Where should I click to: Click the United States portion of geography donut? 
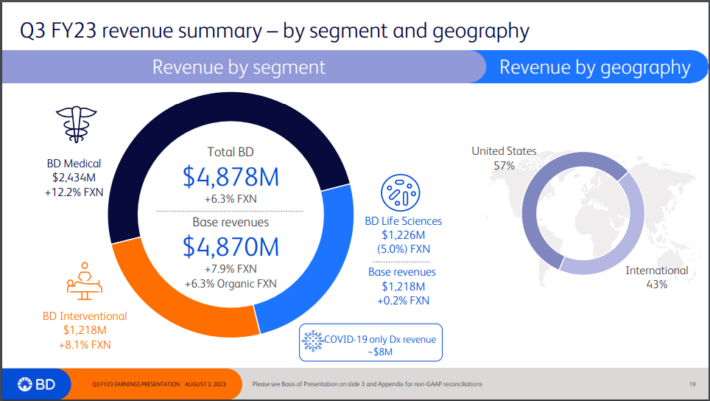click(x=530, y=200)
